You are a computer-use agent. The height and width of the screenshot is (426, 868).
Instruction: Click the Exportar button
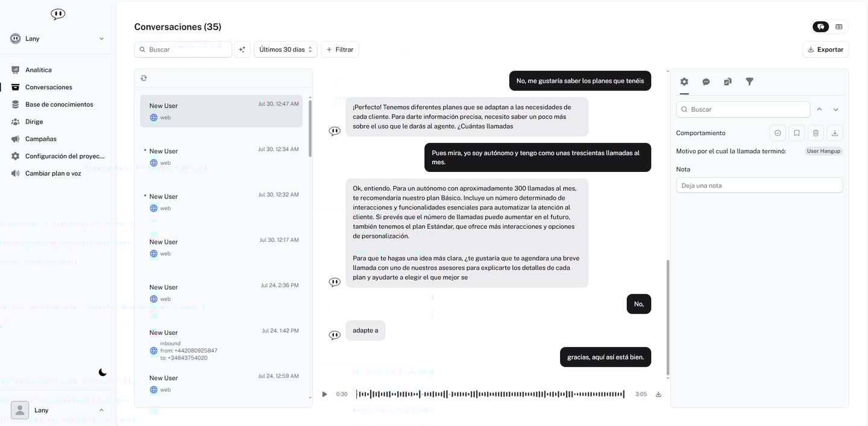pos(825,49)
